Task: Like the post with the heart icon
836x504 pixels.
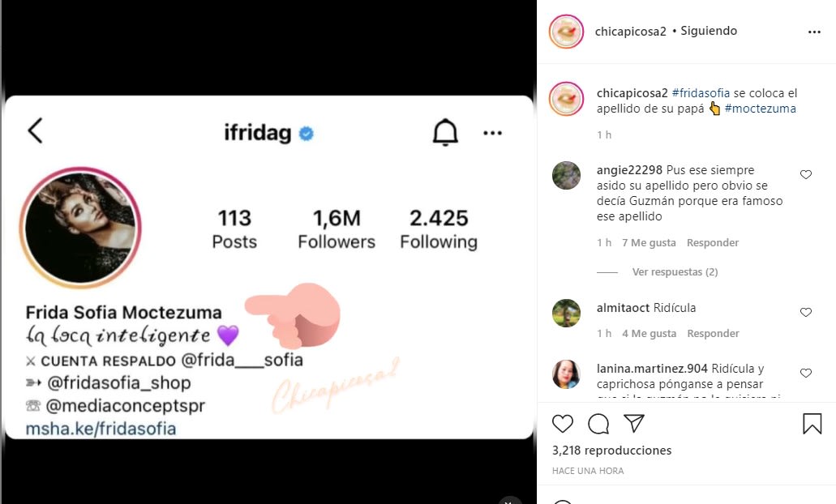Action: (x=562, y=423)
